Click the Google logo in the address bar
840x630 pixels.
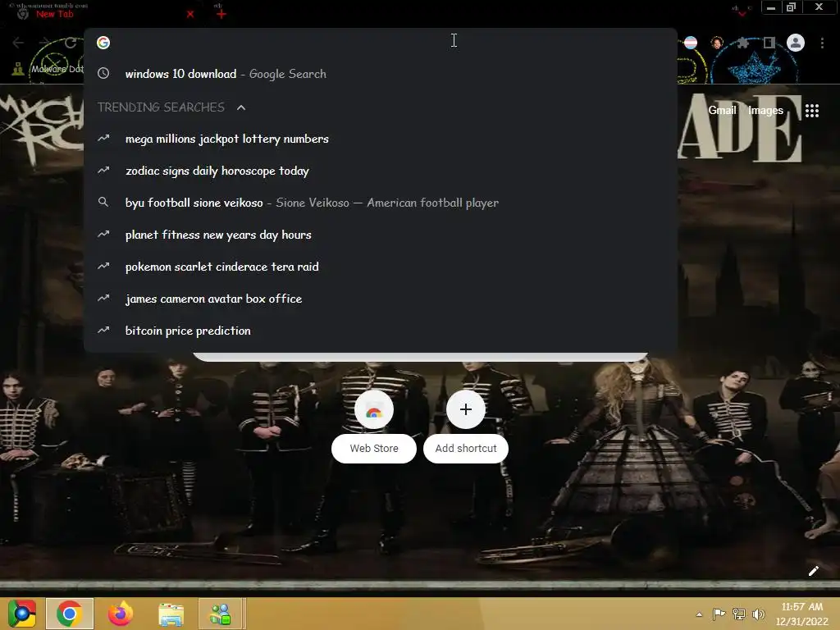103,43
